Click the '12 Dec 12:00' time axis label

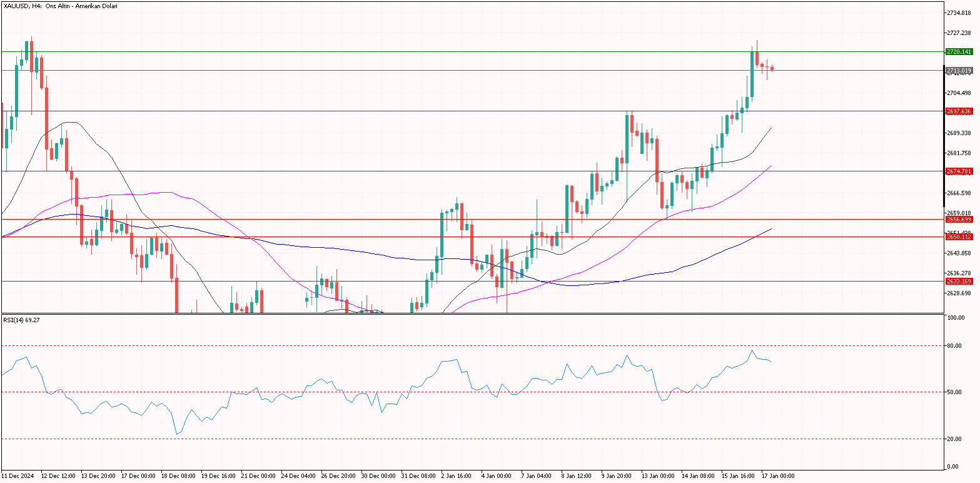coord(58,476)
